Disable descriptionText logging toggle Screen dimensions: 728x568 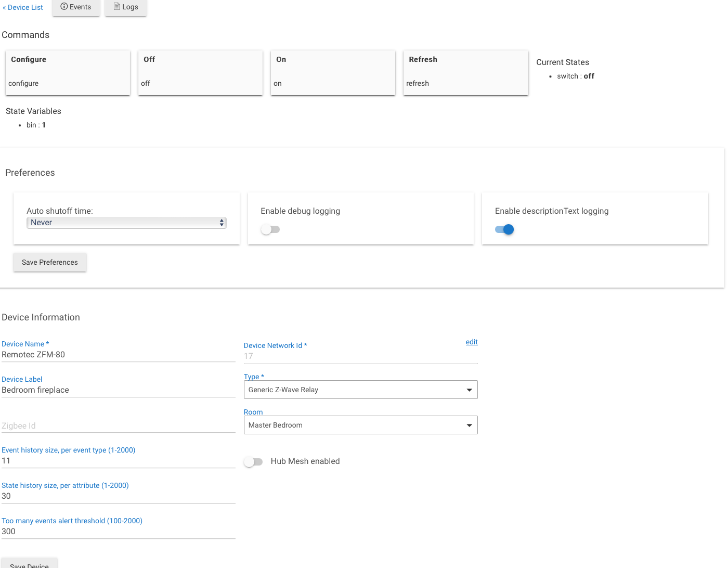tap(504, 229)
